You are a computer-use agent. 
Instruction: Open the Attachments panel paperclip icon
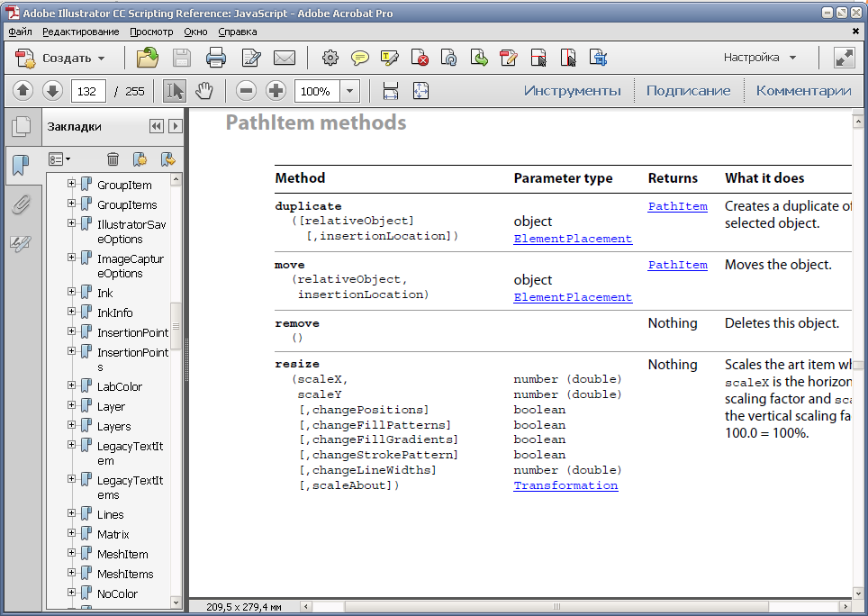coord(20,205)
